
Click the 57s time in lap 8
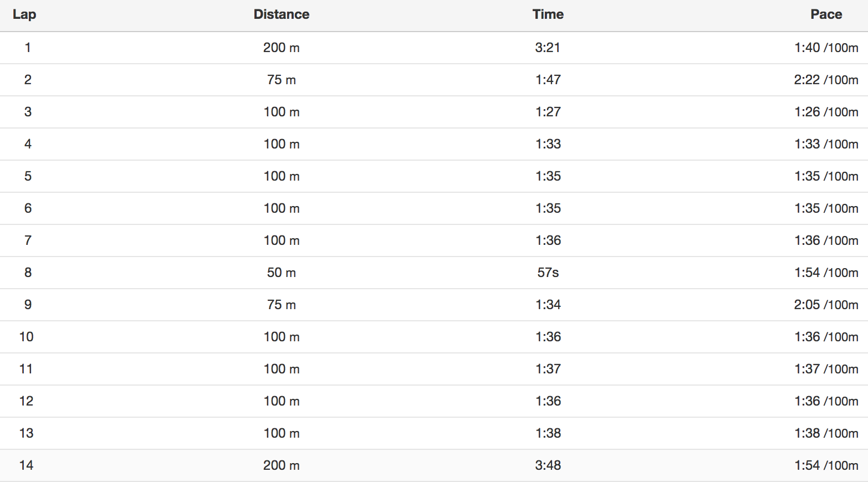pyautogui.click(x=548, y=273)
